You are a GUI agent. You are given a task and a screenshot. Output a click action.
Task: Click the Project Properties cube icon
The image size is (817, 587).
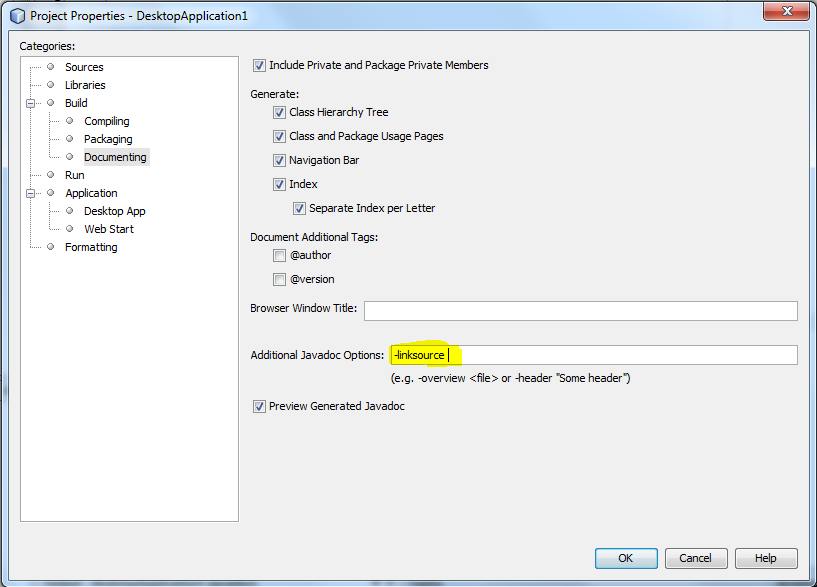(x=17, y=16)
